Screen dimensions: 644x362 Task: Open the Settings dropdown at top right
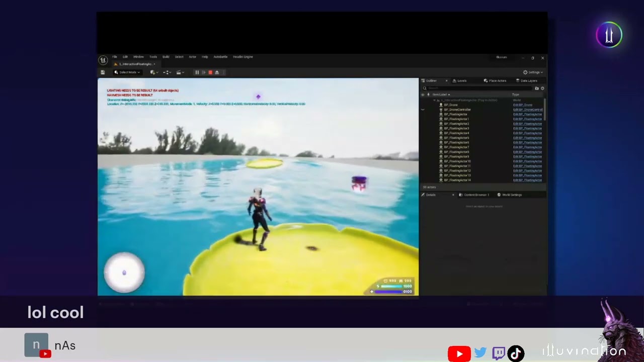coord(533,72)
